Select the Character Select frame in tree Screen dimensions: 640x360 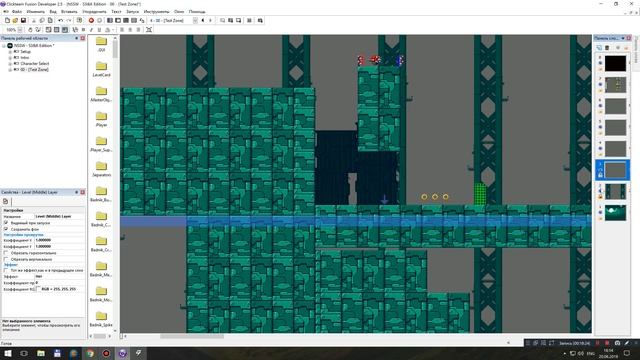click(x=35, y=64)
